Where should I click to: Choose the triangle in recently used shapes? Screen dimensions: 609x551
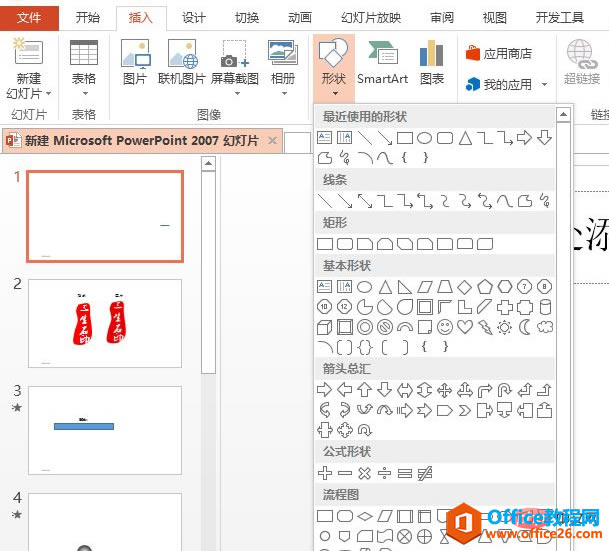coord(465,138)
